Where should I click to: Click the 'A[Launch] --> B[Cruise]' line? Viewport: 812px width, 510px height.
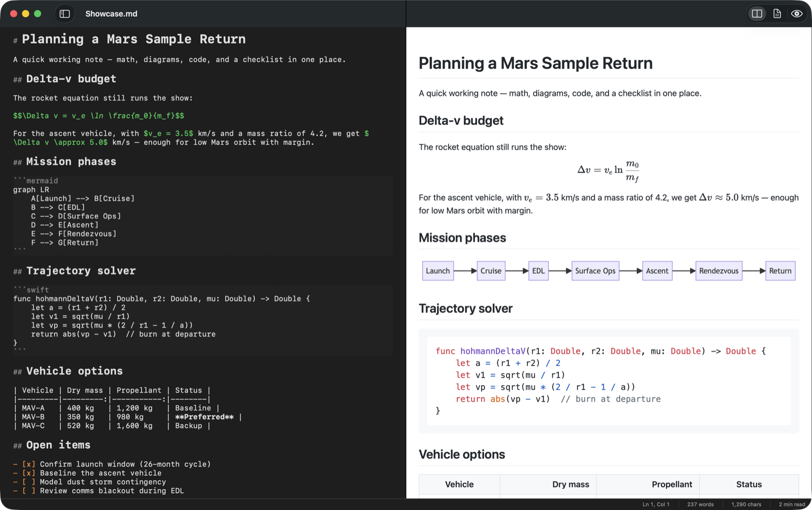[x=83, y=198]
